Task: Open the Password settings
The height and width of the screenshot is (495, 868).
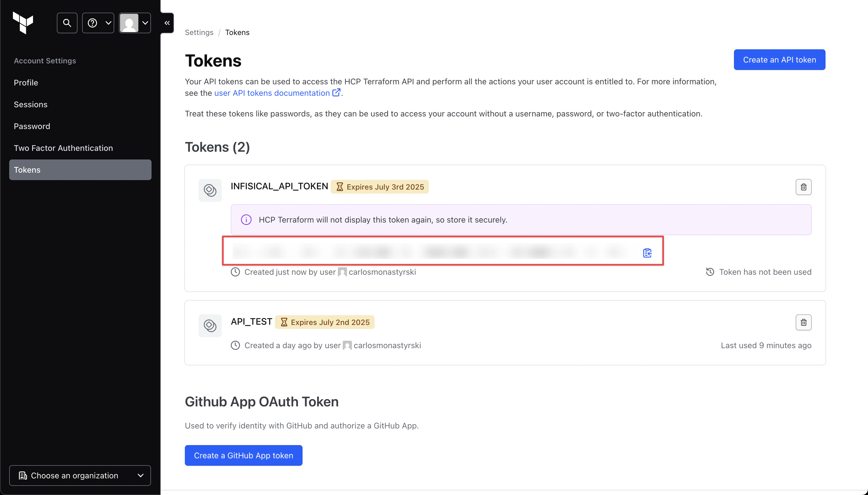Action: [x=32, y=126]
